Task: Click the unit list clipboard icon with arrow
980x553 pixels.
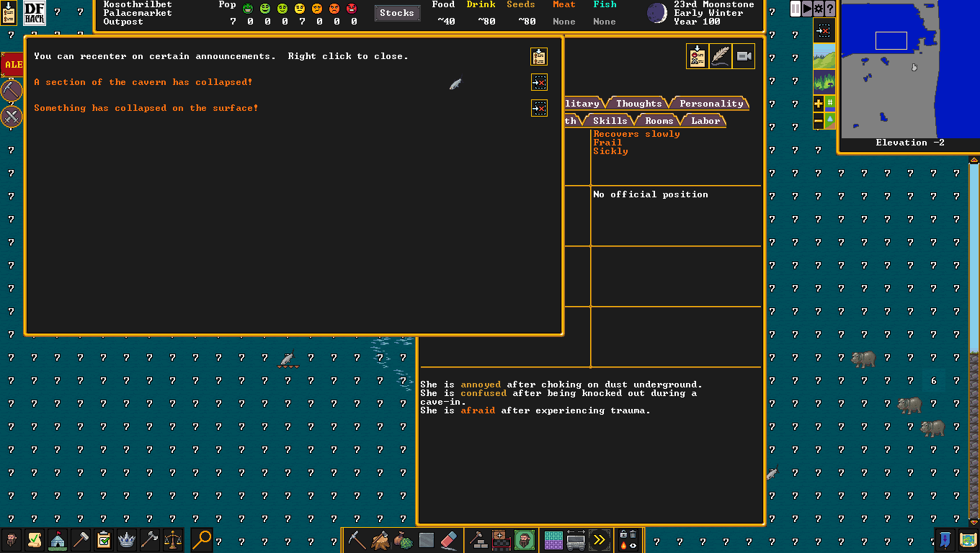Action: 697,56
